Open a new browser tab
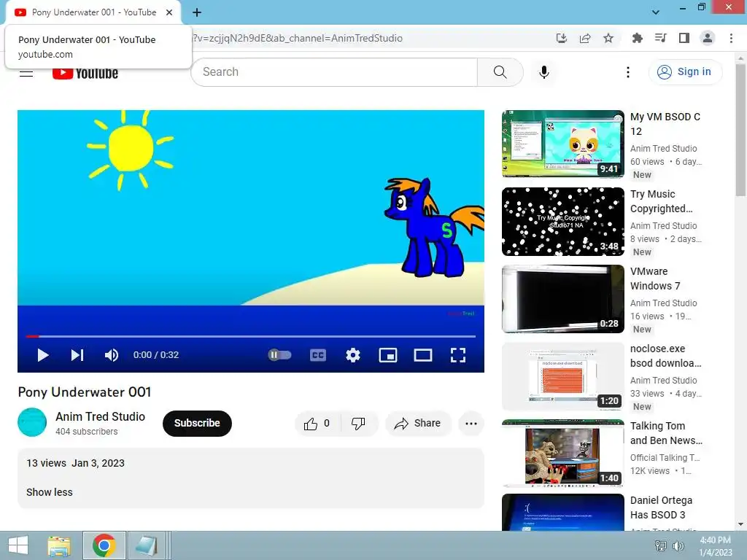This screenshot has height=560, width=747. click(197, 12)
